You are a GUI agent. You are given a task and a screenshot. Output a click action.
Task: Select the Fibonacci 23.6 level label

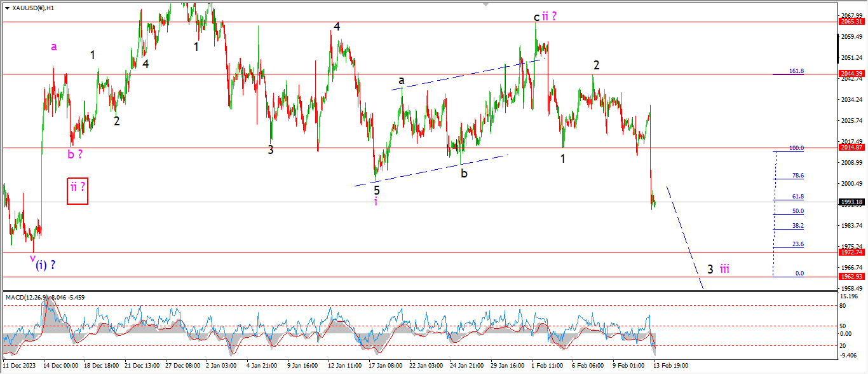coord(797,244)
